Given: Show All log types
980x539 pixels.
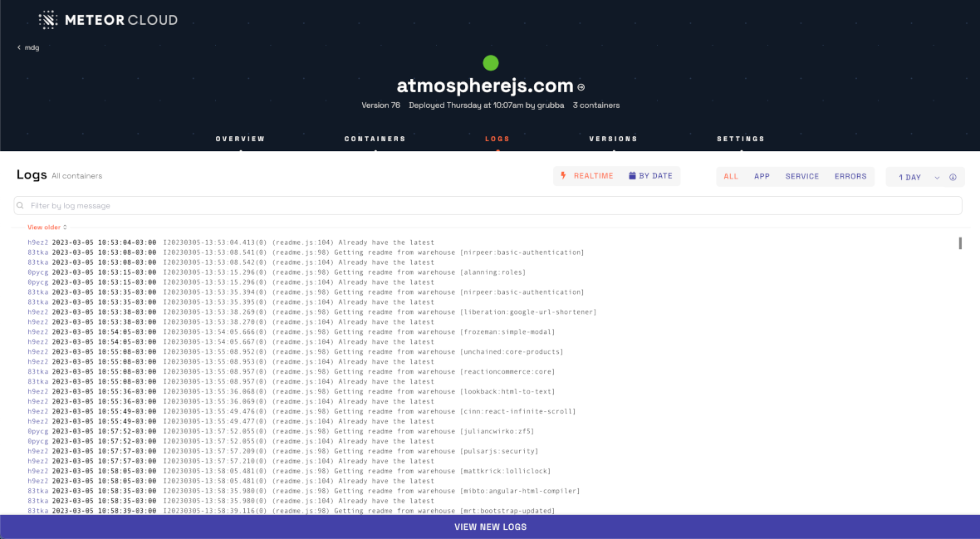Looking at the screenshot, I should [x=731, y=176].
